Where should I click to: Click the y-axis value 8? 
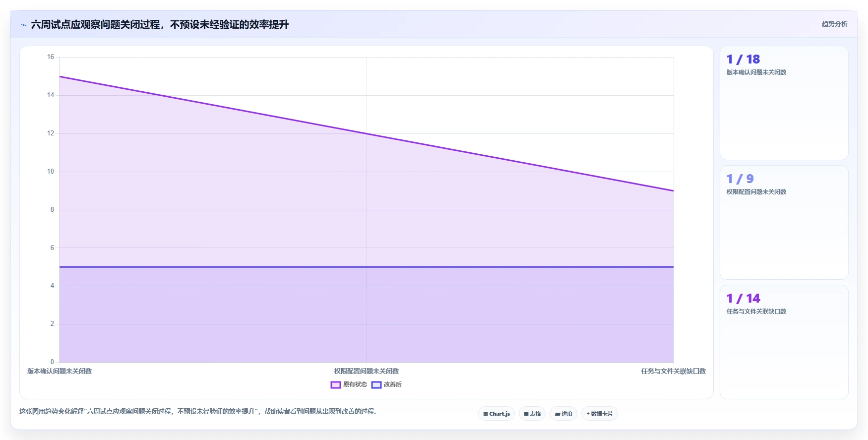point(52,210)
